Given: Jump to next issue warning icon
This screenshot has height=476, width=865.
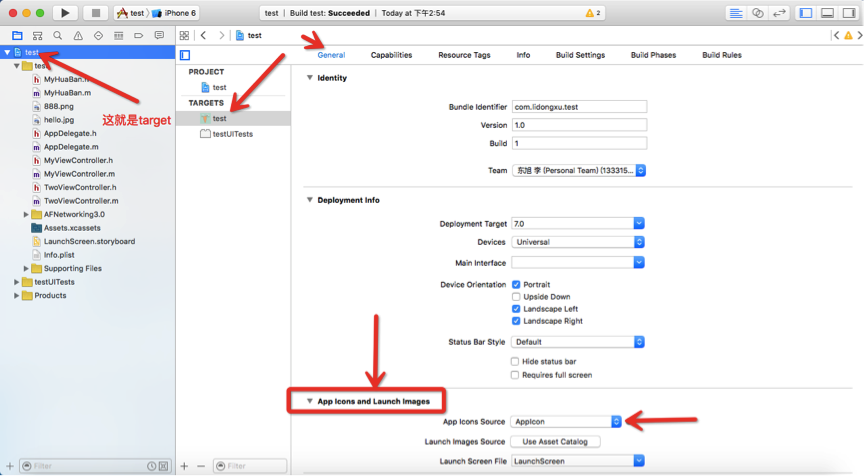Looking at the screenshot, I should point(848,35).
